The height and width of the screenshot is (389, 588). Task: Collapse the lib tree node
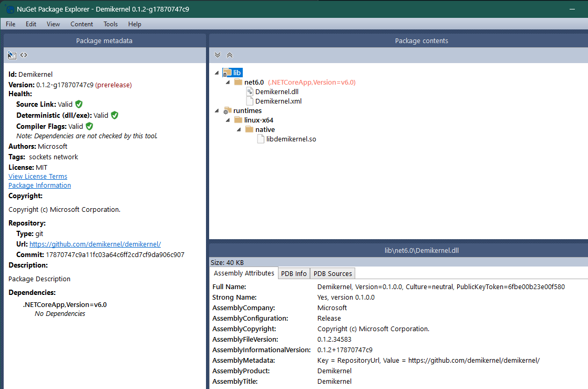tap(216, 72)
